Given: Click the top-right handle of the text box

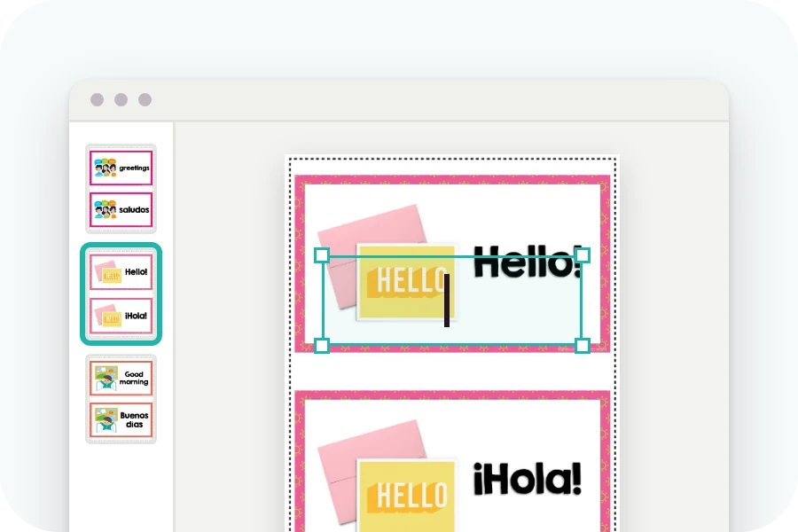Looking at the screenshot, I should (x=583, y=255).
